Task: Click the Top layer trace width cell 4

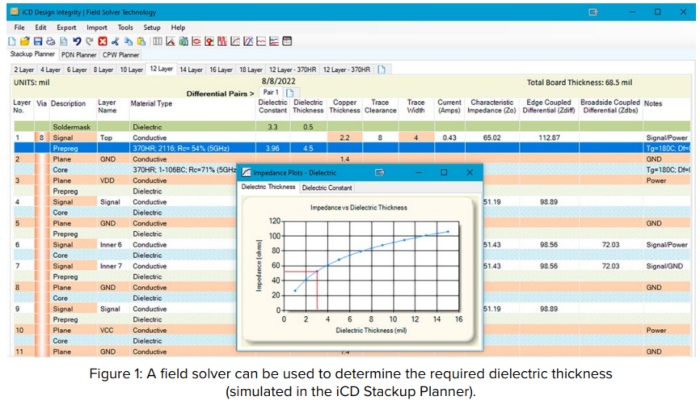Action: 416,138
